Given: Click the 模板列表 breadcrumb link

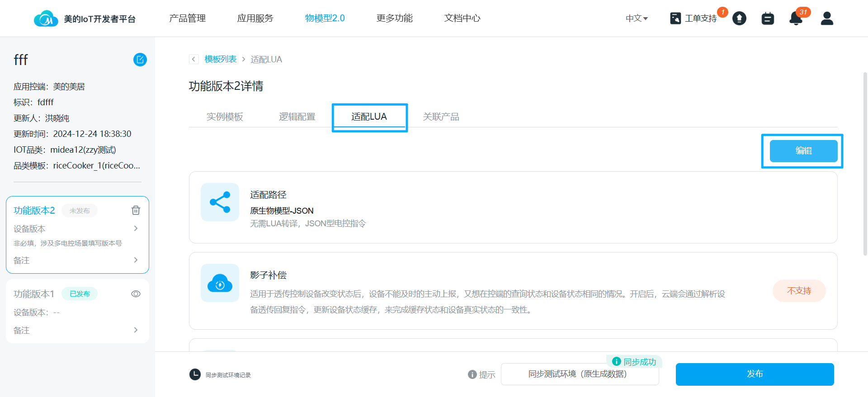Looking at the screenshot, I should [x=220, y=59].
